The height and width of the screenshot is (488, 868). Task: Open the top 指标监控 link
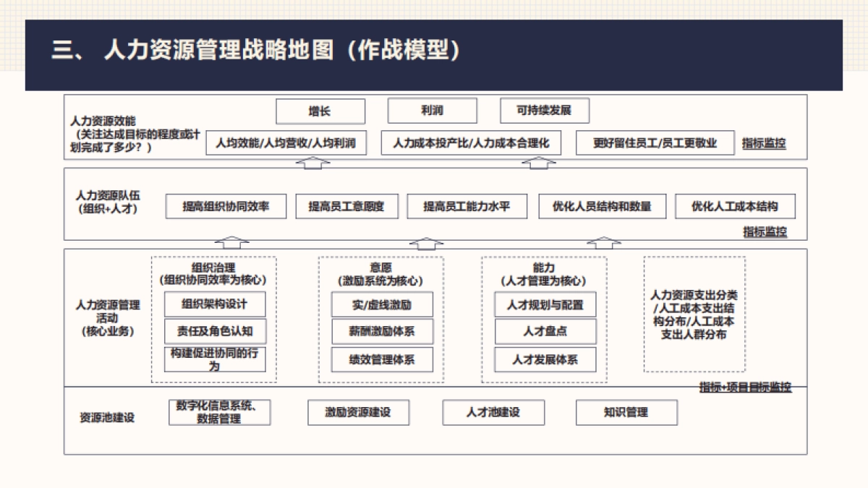pyautogui.click(x=764, y=142)
